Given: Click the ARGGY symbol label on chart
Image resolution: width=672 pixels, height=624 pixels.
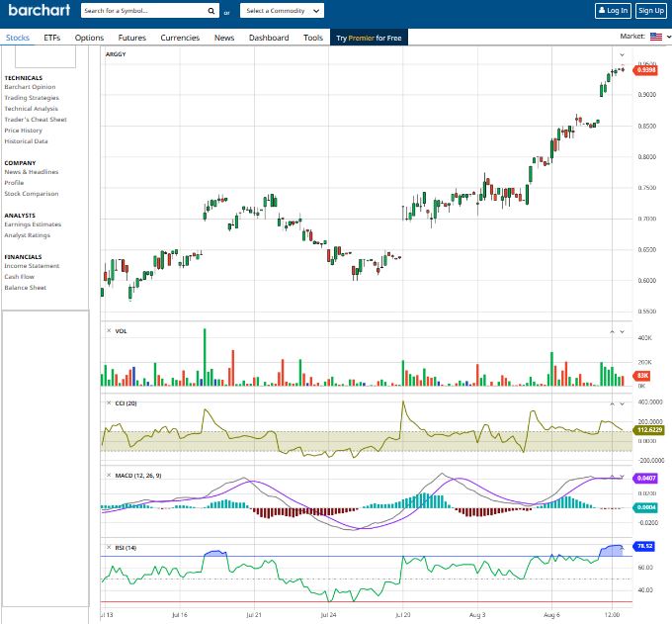Looking at the screenshot, I should [116, 54].
